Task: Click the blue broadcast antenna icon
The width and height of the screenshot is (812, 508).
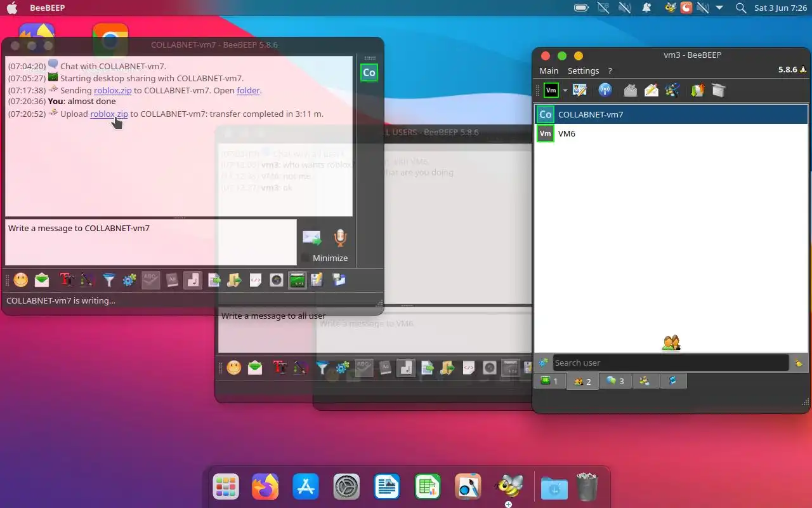Action: point(605,90)
